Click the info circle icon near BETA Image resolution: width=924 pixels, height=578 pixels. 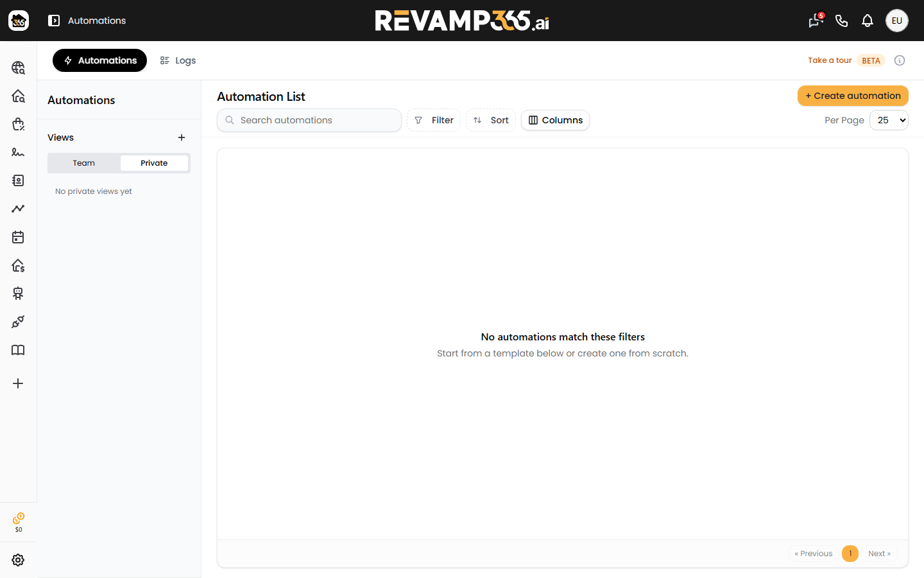coord(900,60)
